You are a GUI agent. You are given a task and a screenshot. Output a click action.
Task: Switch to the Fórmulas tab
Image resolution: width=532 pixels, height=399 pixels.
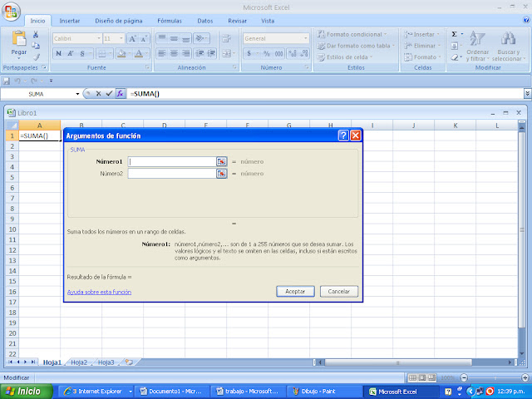[170, 21]
